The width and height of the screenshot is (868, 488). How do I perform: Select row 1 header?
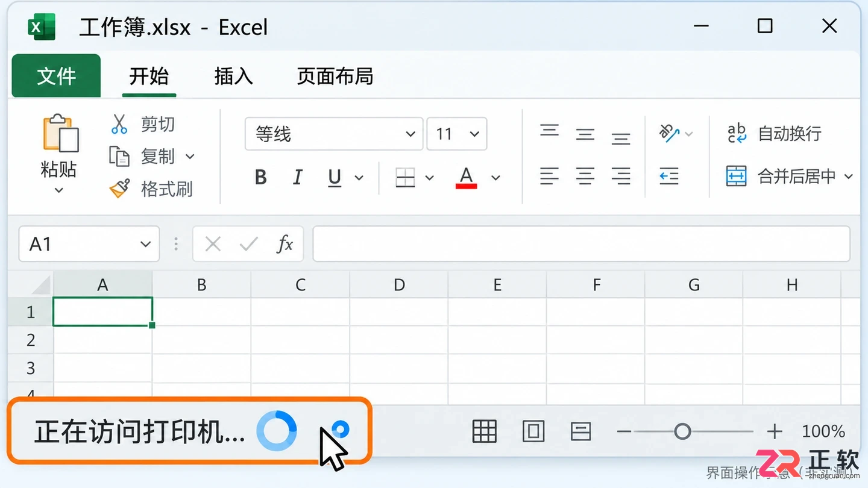pyautogui.click(x=30, y=312)
